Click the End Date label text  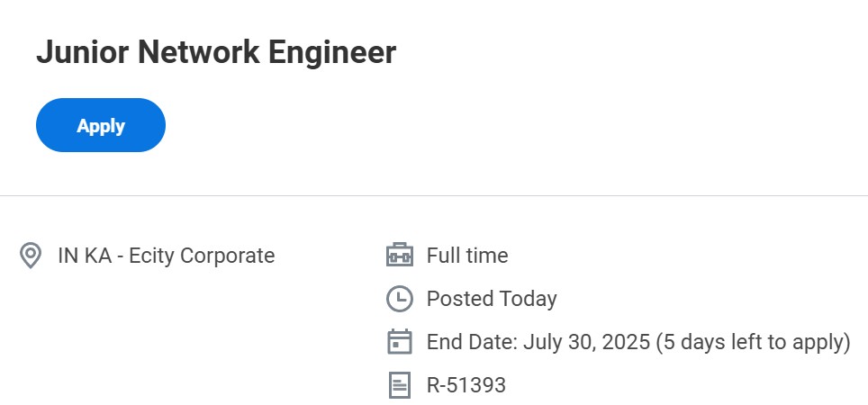[x=467, y=342]
